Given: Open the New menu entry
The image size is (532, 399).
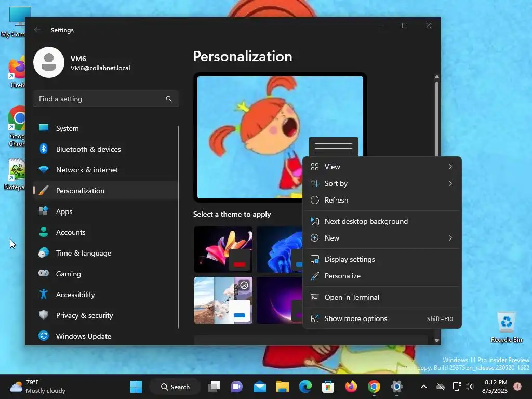Looking at the screenshot, I should tap(382, 238).
